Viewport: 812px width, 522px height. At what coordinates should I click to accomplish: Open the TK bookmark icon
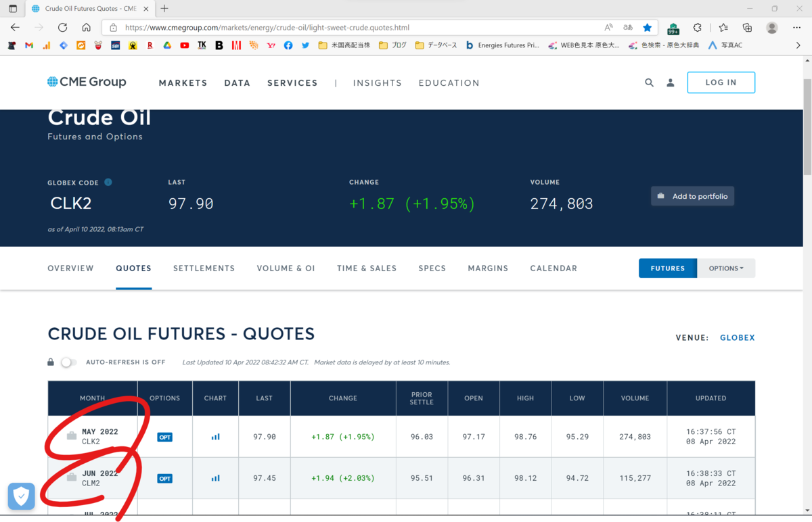[202, 45]
